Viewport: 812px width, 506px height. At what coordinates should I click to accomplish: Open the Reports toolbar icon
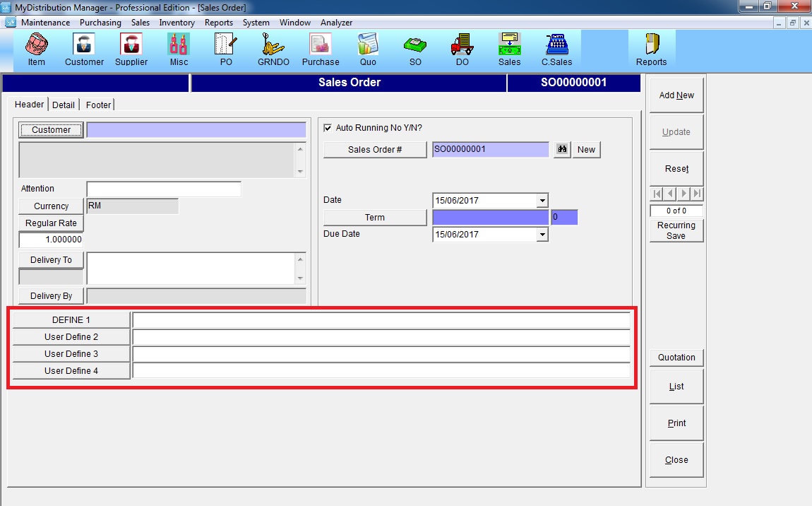click(651, 49)
